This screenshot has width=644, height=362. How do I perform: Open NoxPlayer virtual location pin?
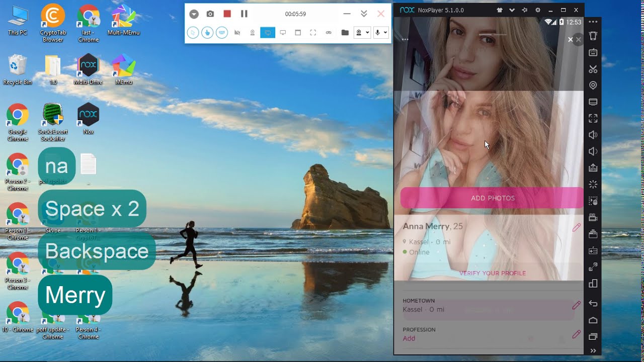point(593,85)
